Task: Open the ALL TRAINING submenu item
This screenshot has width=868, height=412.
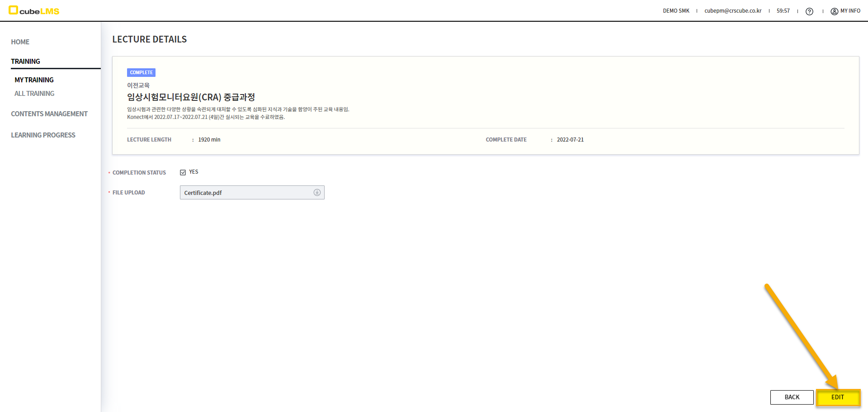Action: [x=34, y=94]
